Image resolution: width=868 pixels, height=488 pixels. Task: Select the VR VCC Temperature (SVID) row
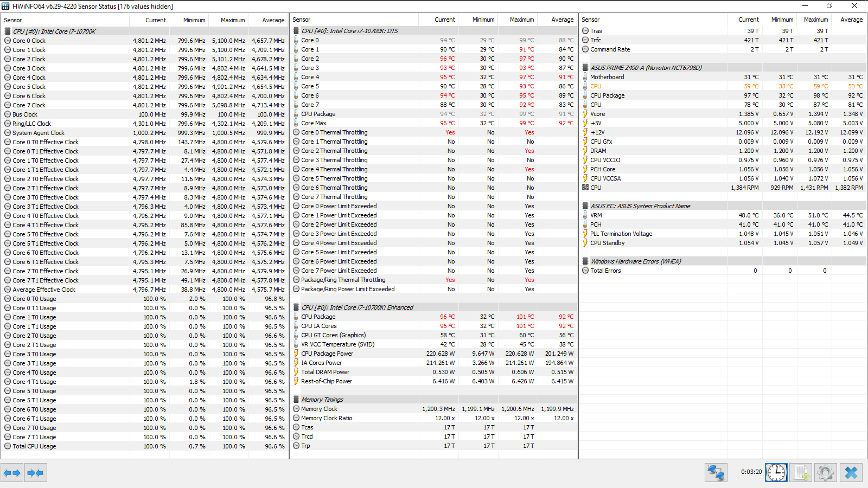point(434,344)
